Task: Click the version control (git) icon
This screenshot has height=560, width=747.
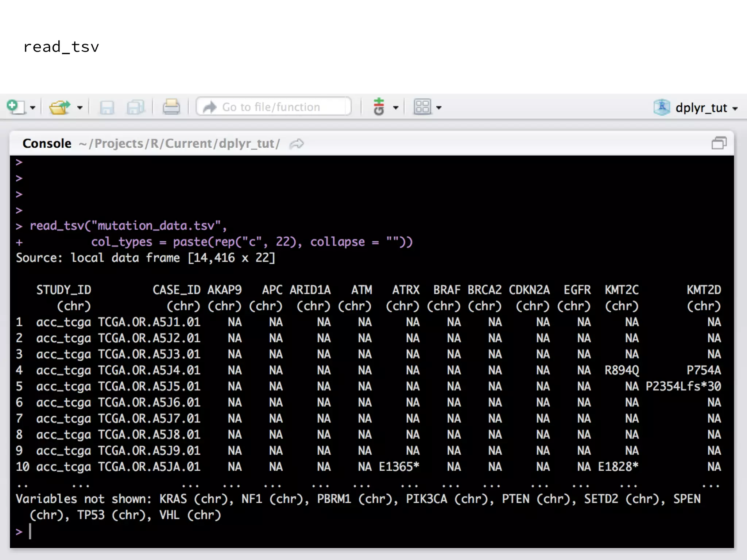Action: click(x=379, y=107)
